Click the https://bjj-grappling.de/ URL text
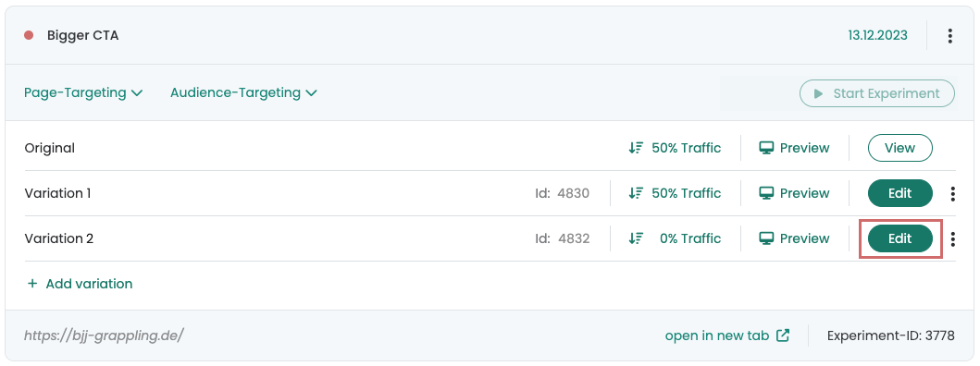 coord(104,335)
